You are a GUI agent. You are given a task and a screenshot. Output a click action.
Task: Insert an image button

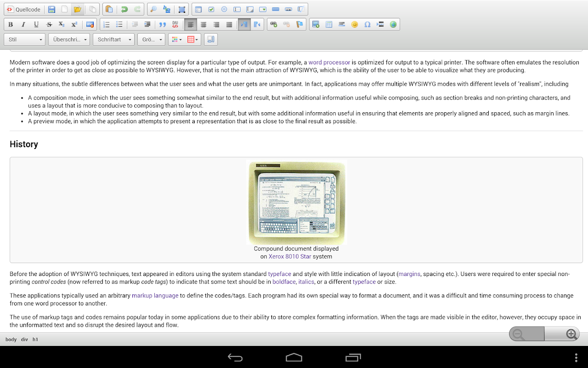tap(288, 9)
